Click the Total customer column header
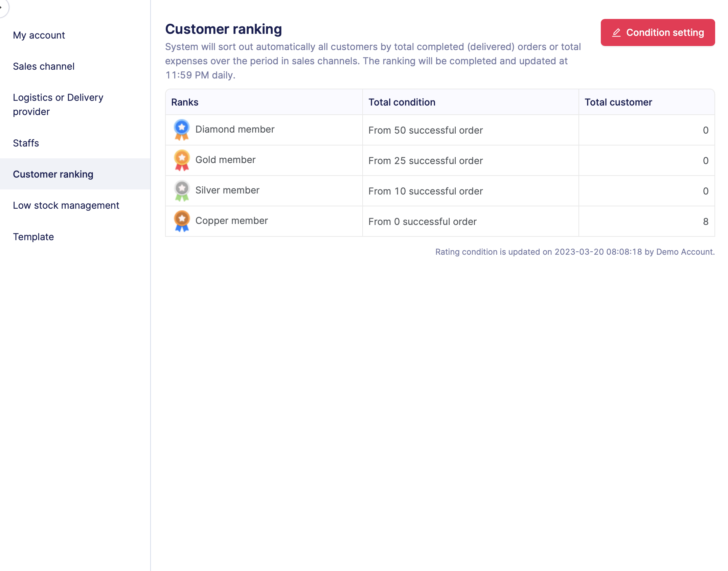This screenshot has height=571, width=728. click(x=618, y=102)
